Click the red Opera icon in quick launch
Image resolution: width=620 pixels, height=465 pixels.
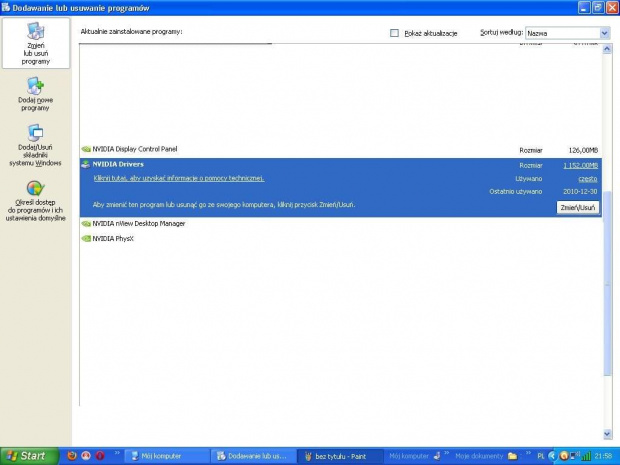100,456
